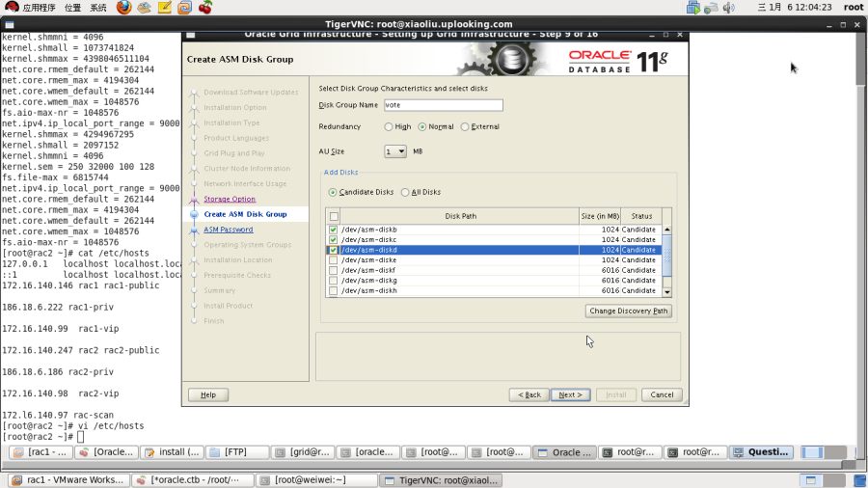Select the Create ASM Disk Group step

click(245, 214)
